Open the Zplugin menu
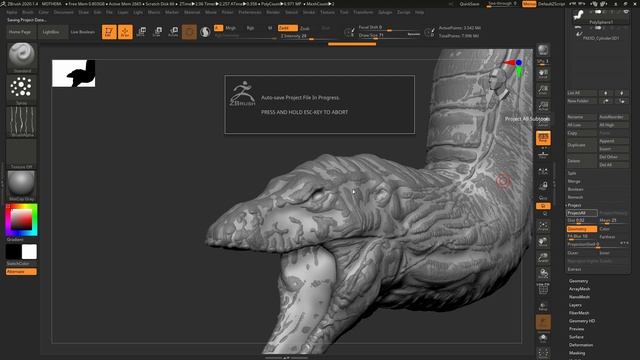 pos(385,12)
